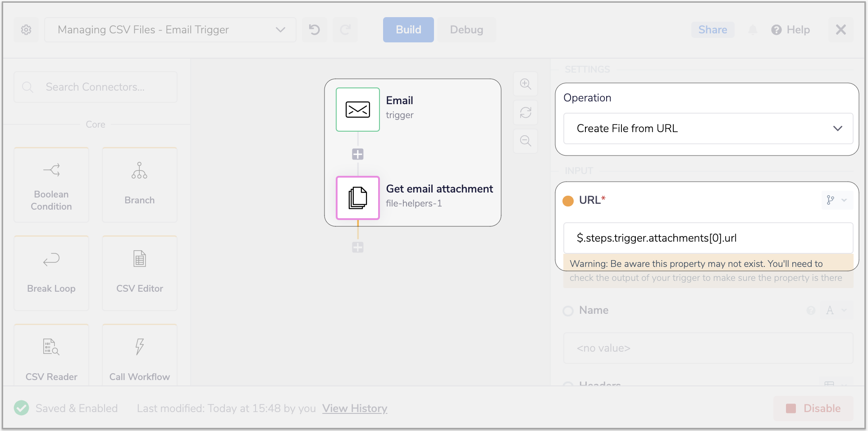The image size is (868, 431).
Task: Open the workflow name dropdown
Action: click(280, 29)
